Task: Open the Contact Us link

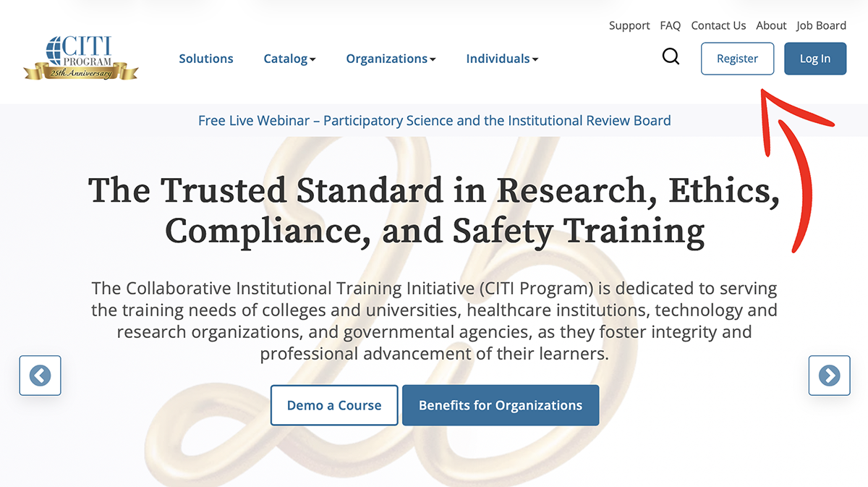Action: (x=718, y=25)
